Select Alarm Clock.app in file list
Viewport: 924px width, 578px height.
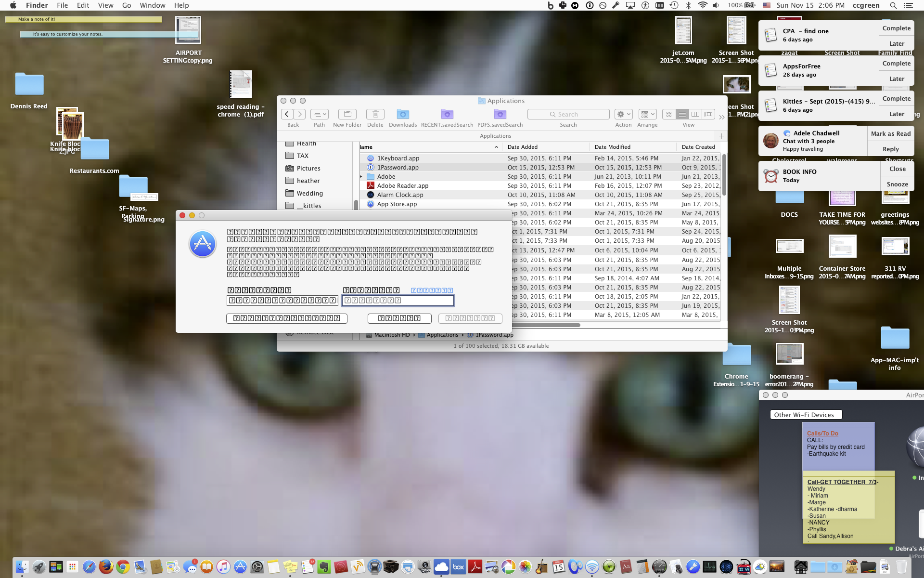point(540,195)
